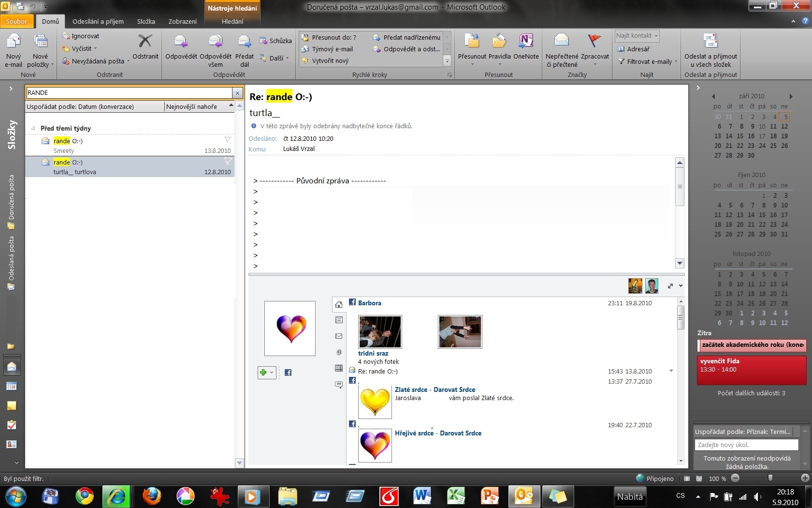Choose the Týmový e-mail quick step
The width and height of the screenshot is (812, 508).
[327, 49]
